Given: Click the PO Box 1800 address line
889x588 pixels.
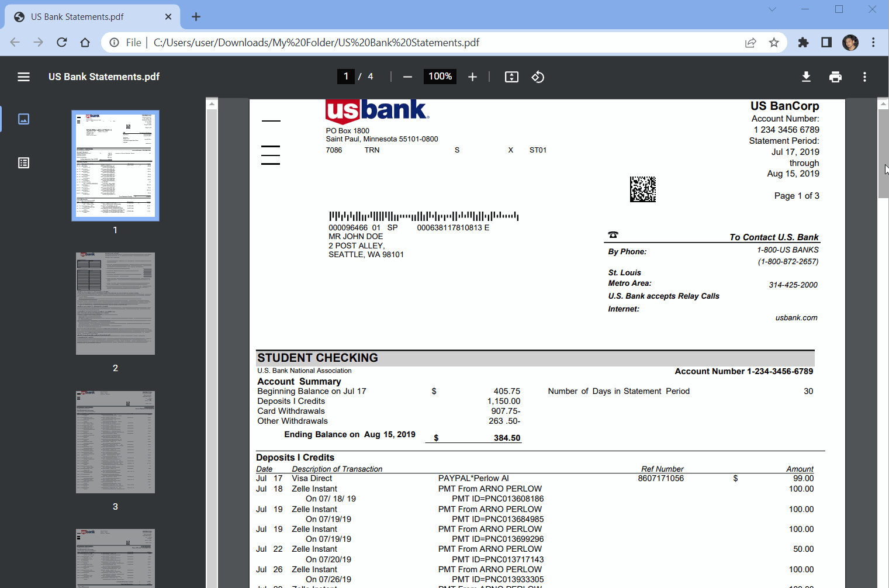Looking at the screenshot, I should 348,131.
